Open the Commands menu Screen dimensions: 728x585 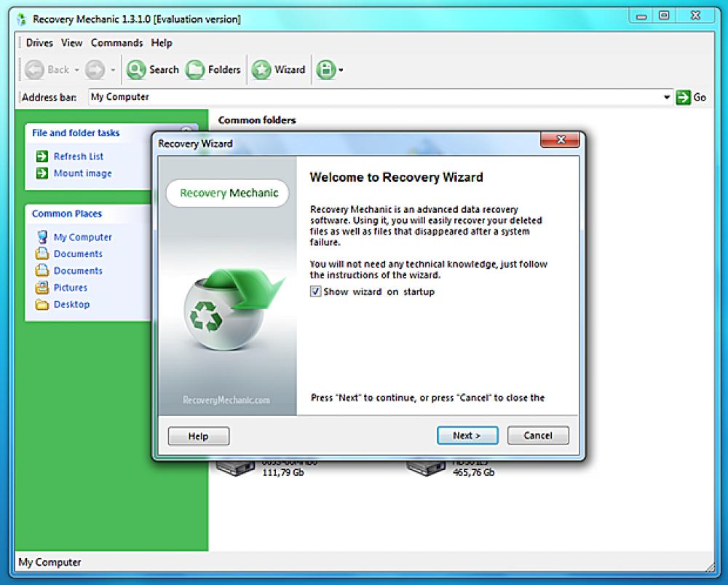pos(116,43)
